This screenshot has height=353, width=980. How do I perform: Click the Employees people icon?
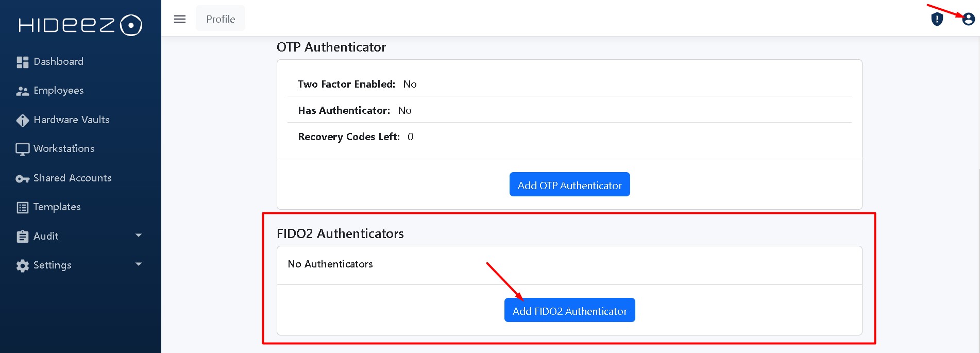tap(22, 91)
